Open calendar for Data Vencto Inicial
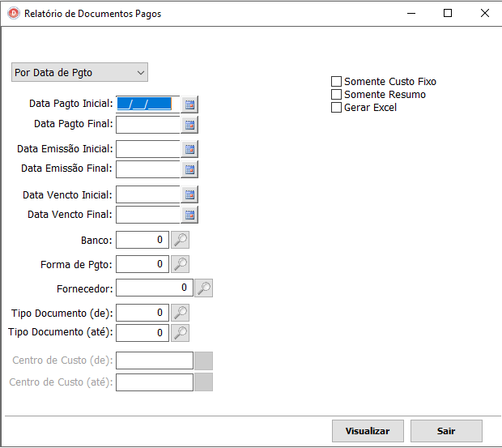 pyautogui.click(x=189, y=194)
